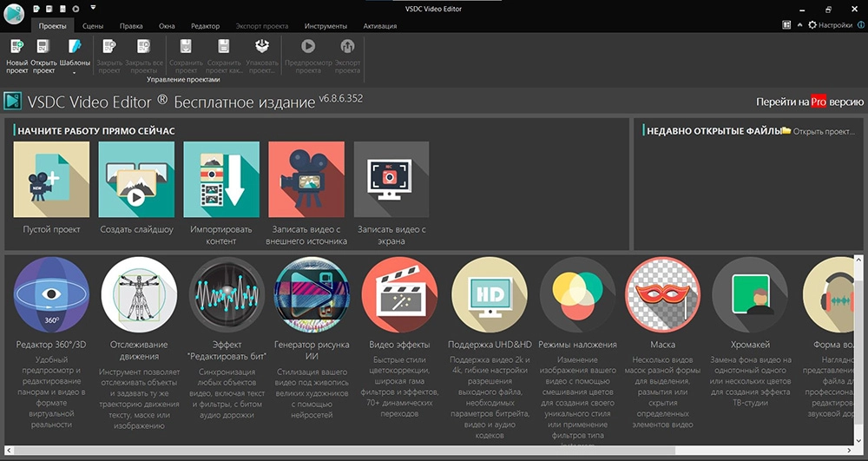Open the Импортировать контент tile
Viewport: 868px width, 461px height.
coord(221,180)
